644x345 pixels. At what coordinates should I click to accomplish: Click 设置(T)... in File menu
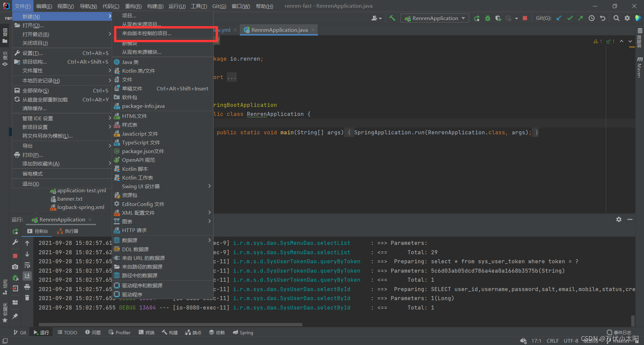coord(62,53)
